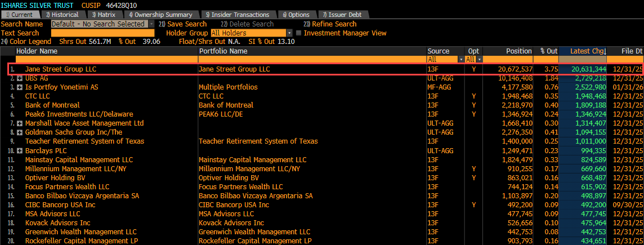
Task: Open the Source filter dropdown
Action: [461, 60]
